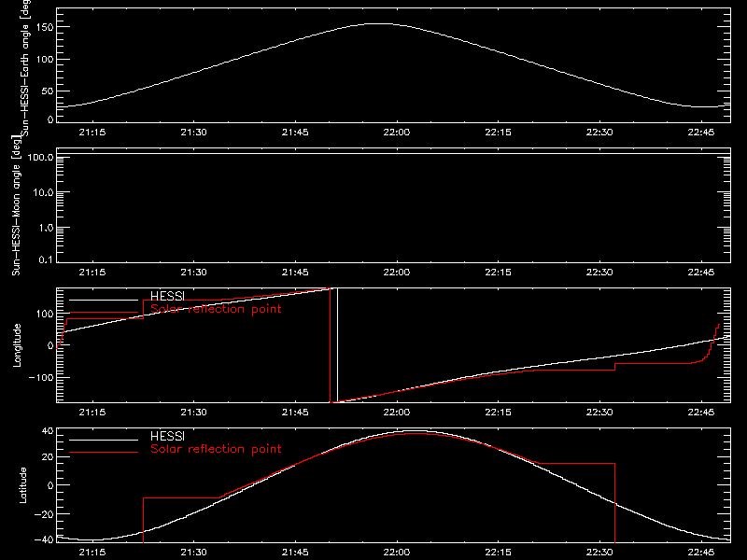Click "21:30" time label under Earth angle plot
This screenshot has height=560, width=747.
[194, 133]
